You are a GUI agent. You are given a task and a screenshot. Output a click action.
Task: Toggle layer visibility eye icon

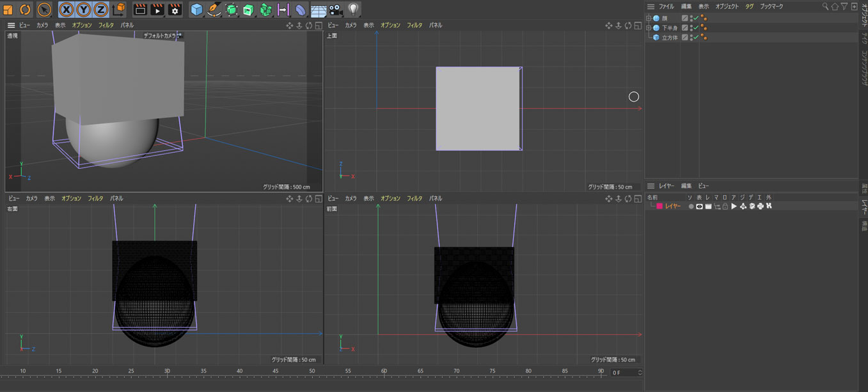[699, 207]
